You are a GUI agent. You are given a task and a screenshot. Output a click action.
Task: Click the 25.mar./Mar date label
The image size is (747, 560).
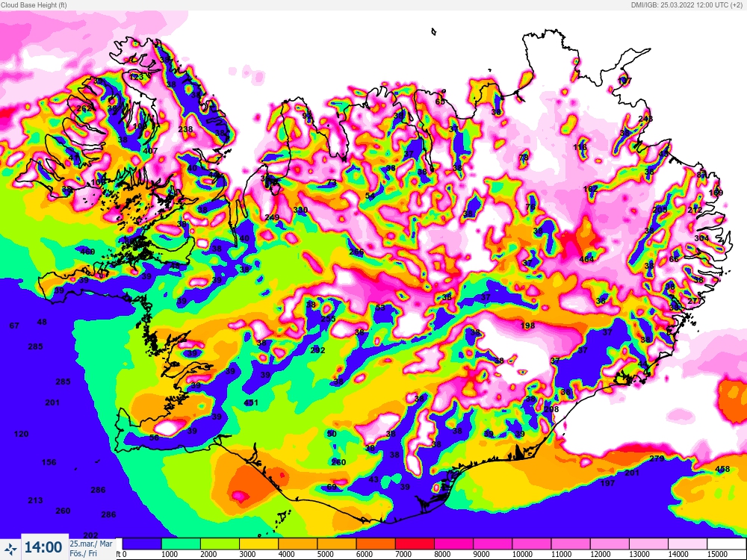(91, 544)
